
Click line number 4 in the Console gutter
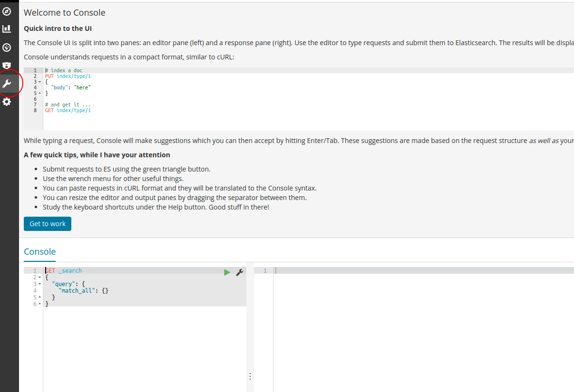click(34, 290)
